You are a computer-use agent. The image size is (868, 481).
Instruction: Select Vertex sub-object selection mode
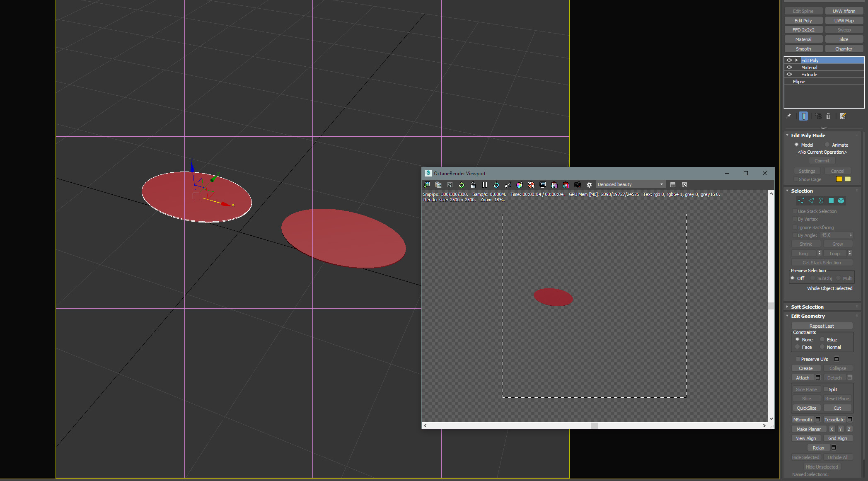pos(801,201)
